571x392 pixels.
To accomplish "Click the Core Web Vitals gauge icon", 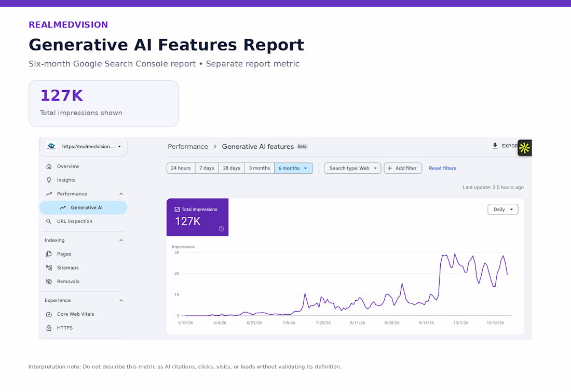I will pyautogui.click(x=49, y=314).
